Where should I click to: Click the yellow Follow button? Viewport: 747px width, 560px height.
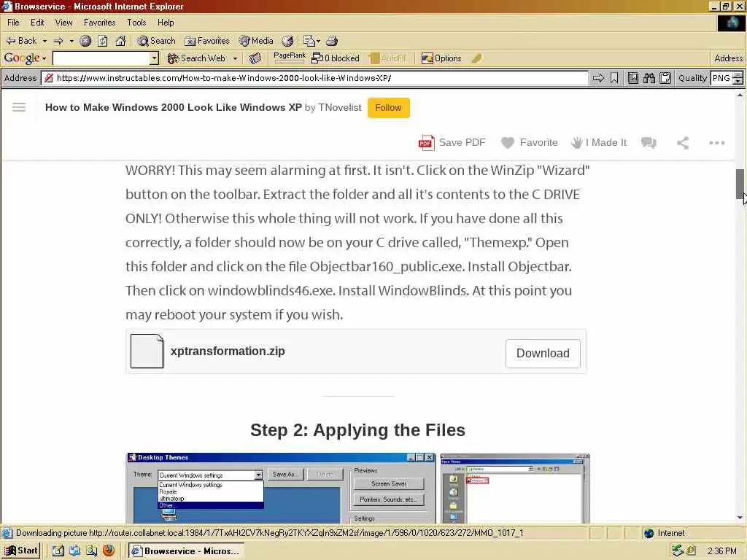pos(388,108)
